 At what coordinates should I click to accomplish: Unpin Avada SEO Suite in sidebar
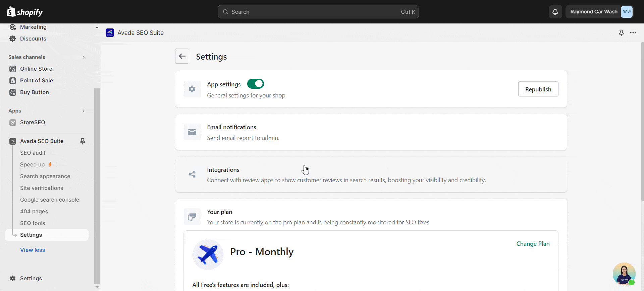click(x=83, y=141)
